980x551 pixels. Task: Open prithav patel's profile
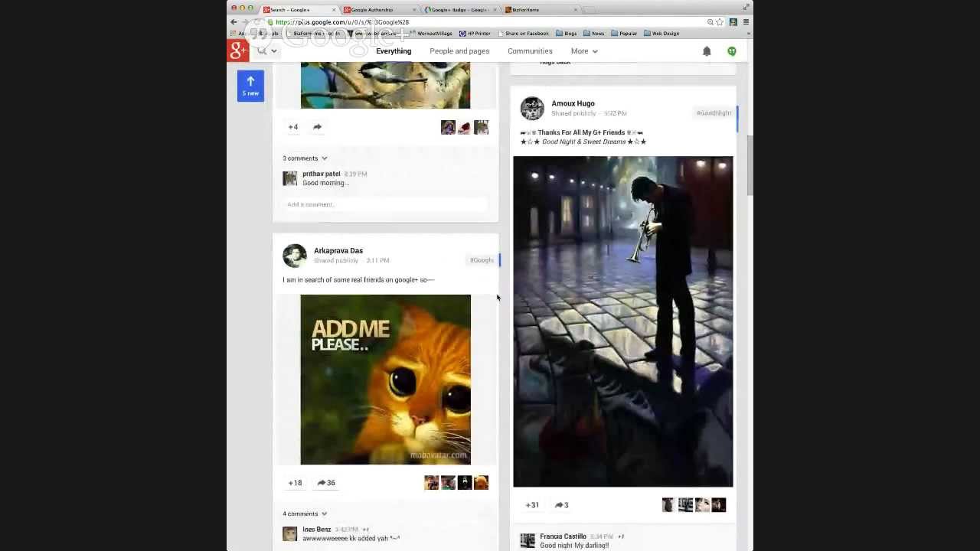pos(321,174)
